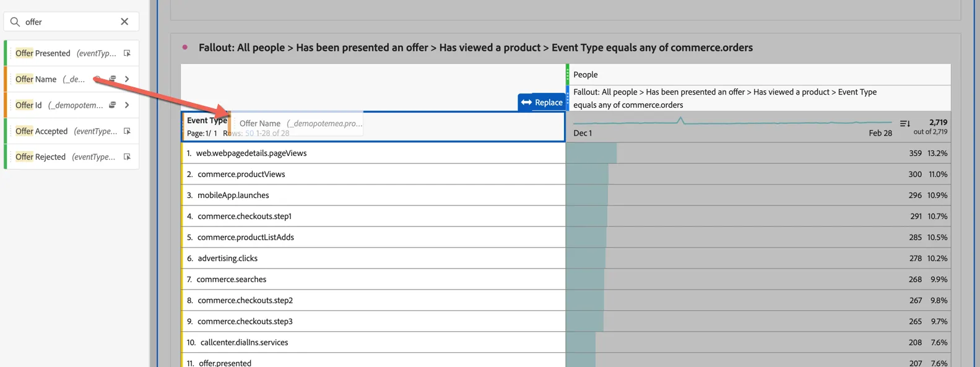Viewport: 980px width, 367px height.
Task: Click the magnifier search icon
Action: [x=15, y=22]
